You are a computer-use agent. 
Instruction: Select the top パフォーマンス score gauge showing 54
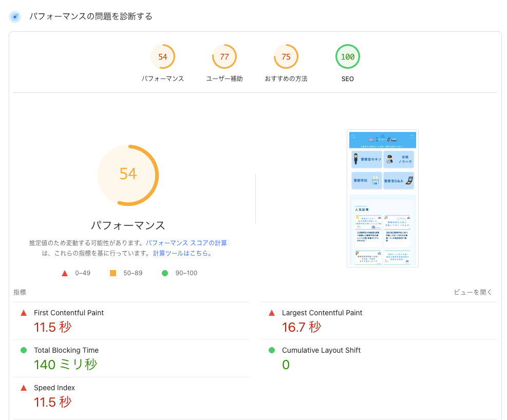tap(163, 57)
